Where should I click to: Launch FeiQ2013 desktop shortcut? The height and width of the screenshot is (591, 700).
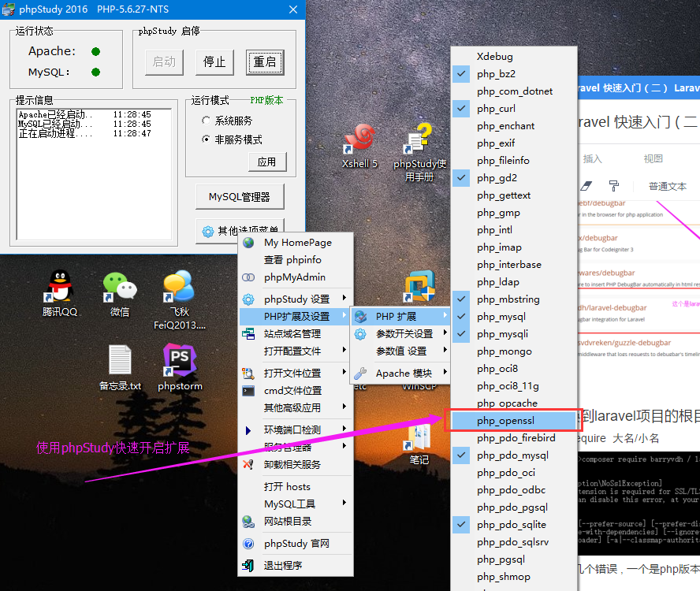179,288
